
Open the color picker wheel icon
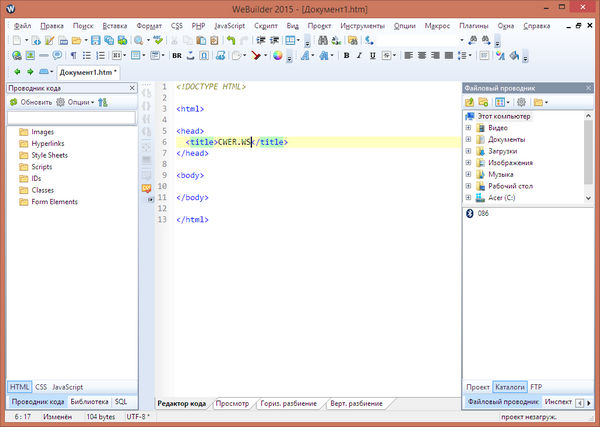tap(278, 56)
